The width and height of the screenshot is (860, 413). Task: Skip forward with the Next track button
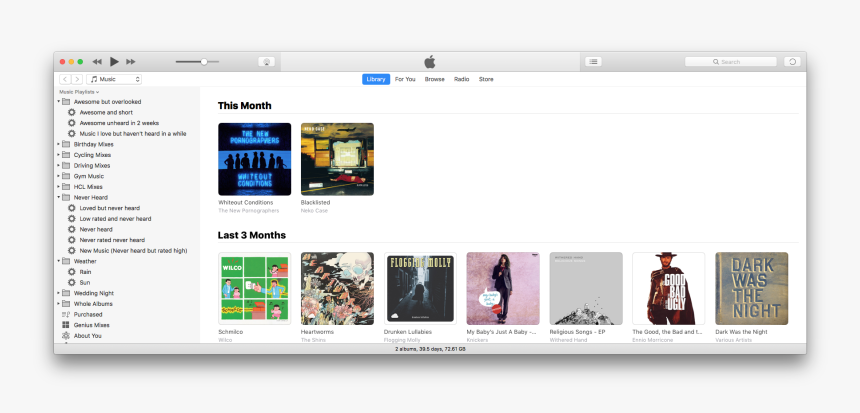point(131,62)
